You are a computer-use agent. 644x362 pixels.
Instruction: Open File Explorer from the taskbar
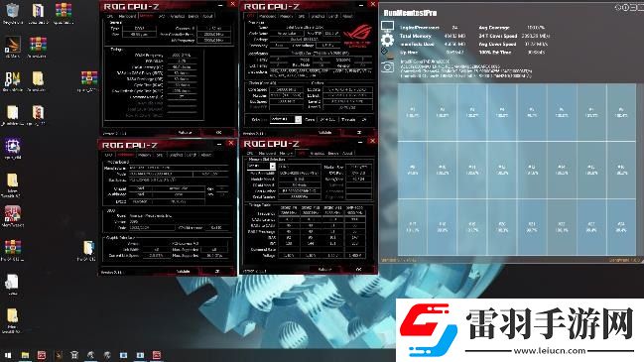point(25,355)
